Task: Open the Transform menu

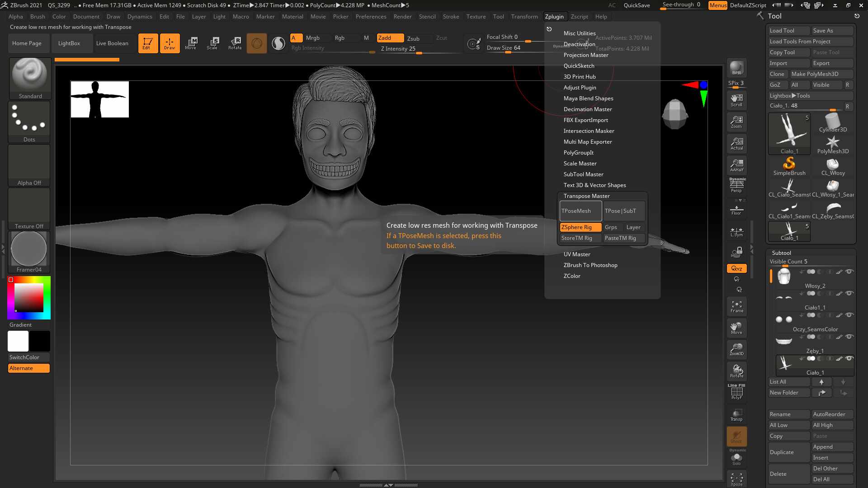Action: (524, 17)
